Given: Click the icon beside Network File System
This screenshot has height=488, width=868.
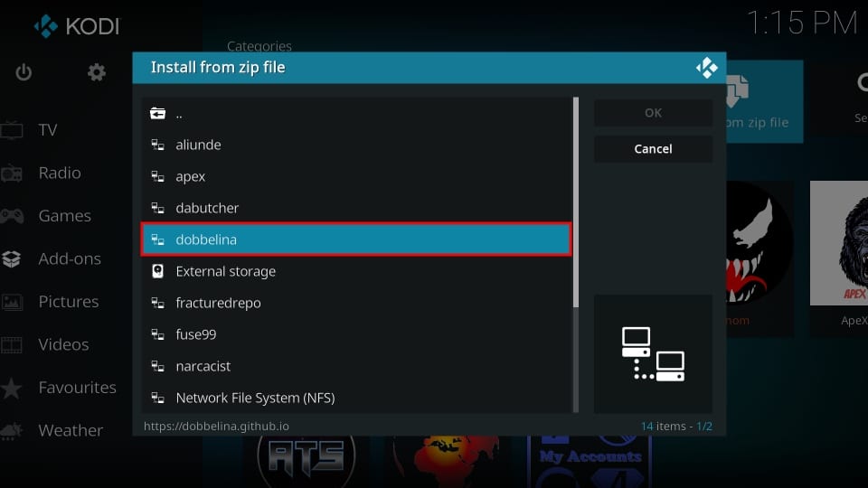Looking at the screenshot, I should pos(157,398).
